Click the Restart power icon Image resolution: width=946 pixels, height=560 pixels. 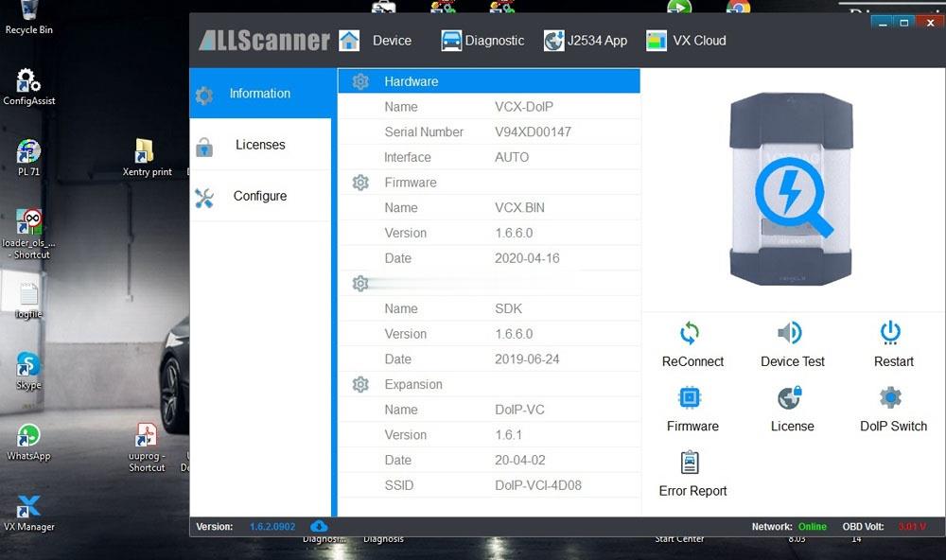890,333
